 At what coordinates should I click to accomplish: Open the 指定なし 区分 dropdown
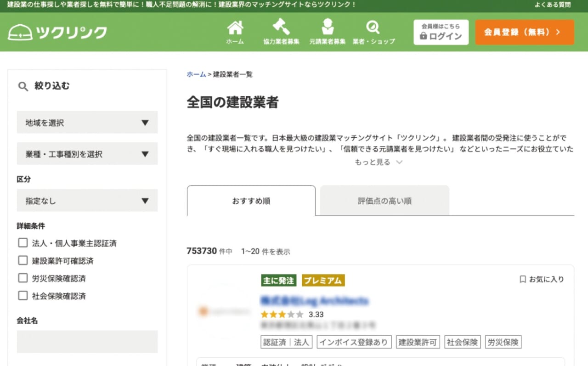(87, 201)
